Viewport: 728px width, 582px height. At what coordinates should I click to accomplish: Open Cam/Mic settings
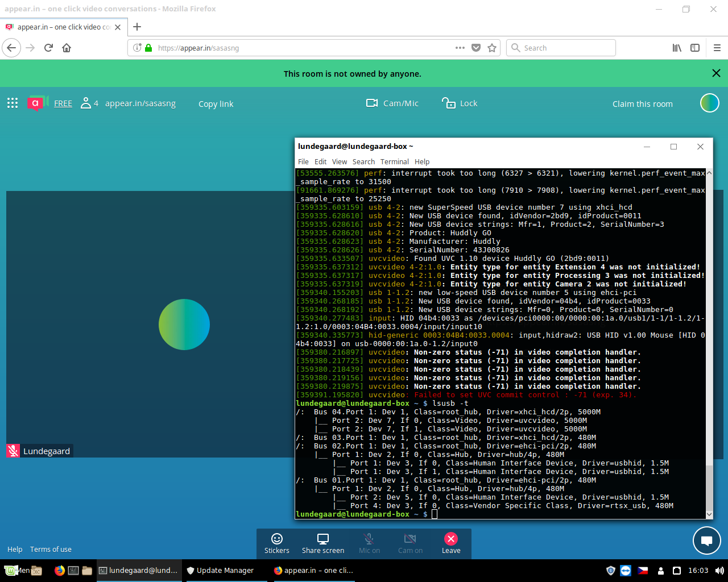[392, 103]
